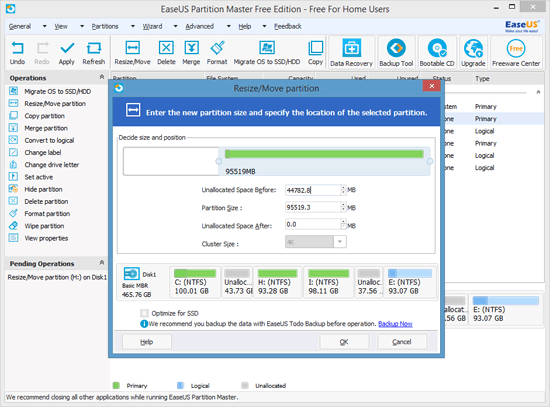Click the left partition resize handle
This screenshot has height=407, width=550.
[x=219, y=161]
